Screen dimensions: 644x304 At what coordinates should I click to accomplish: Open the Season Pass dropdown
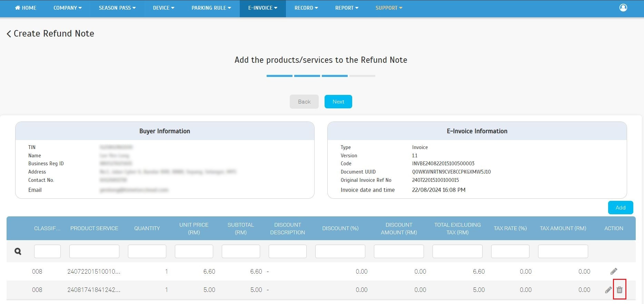pos(117,8)
